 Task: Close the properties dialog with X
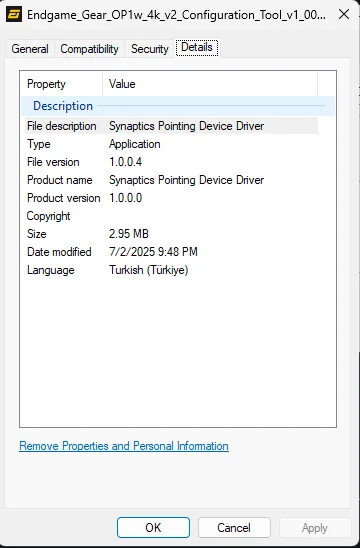click(x=344, y=14)
